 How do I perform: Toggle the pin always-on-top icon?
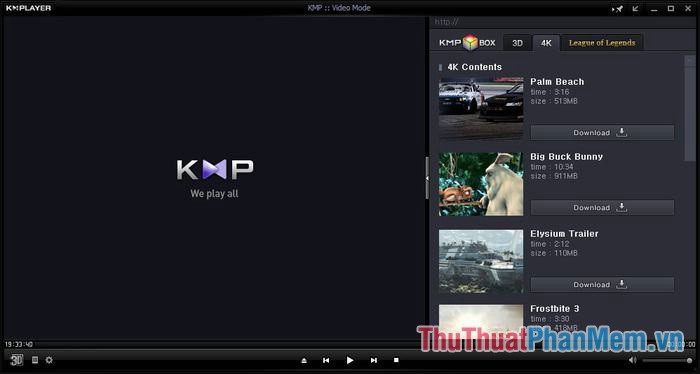[617, 8]
